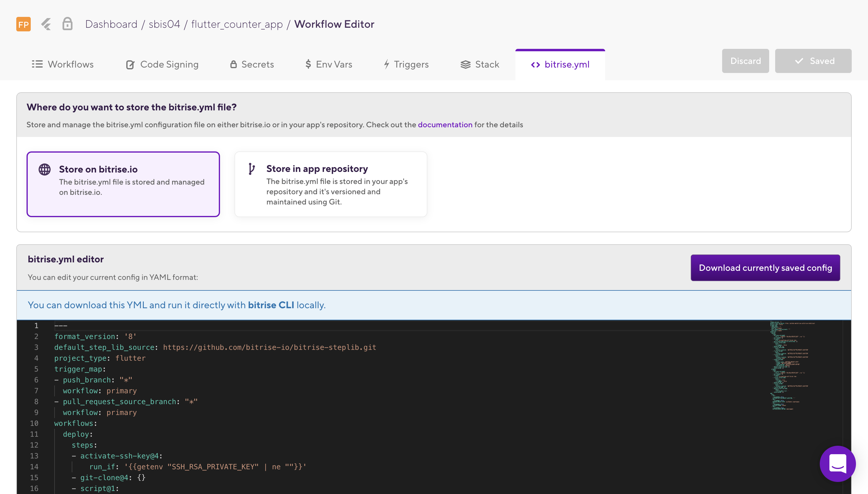Click the activate-ssh-key@4 line
868x494 pixels.
[x=117, y=456]
